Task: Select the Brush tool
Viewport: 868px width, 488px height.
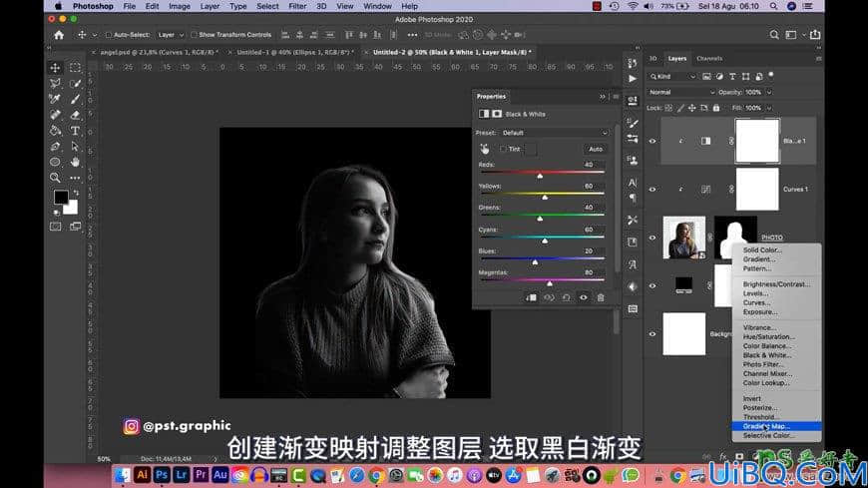Action: (75, 99)
